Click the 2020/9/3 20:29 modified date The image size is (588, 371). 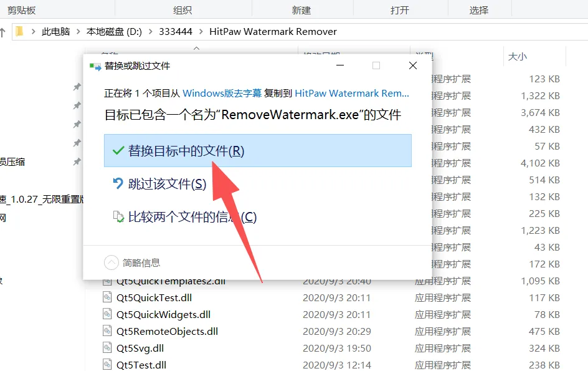click(337, 332)
